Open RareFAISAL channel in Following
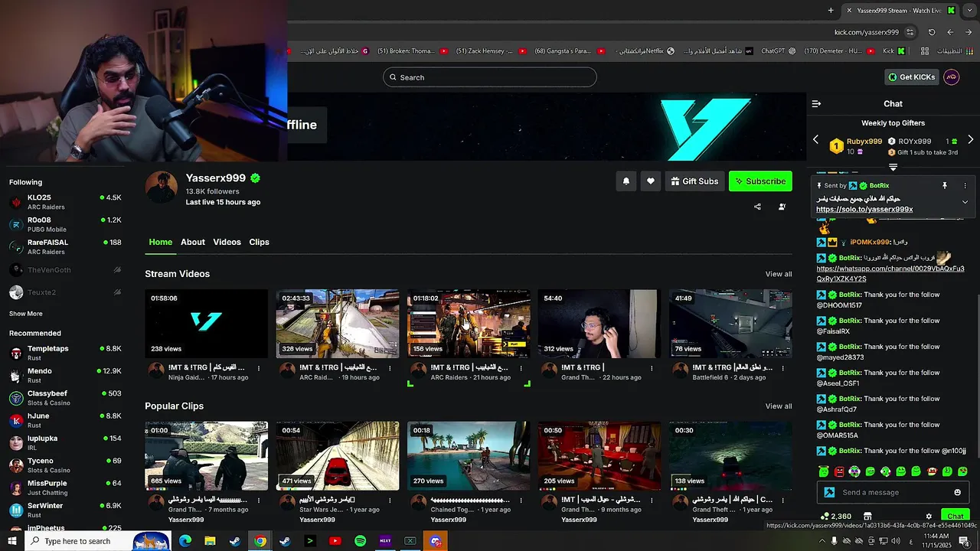 pos(65,246)
